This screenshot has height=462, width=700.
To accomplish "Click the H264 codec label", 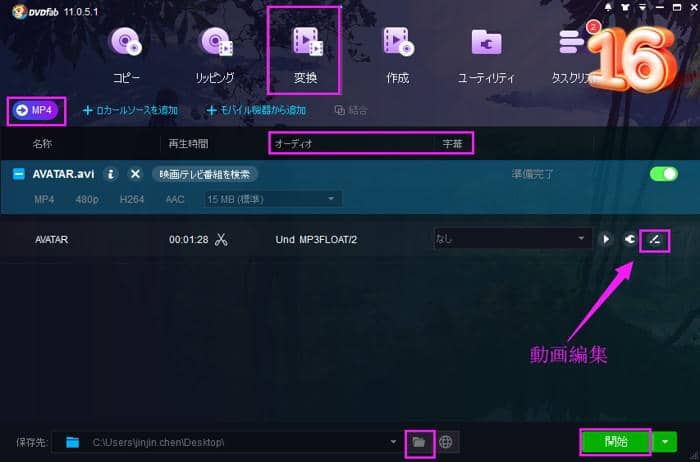I will (x=132, y=200).
